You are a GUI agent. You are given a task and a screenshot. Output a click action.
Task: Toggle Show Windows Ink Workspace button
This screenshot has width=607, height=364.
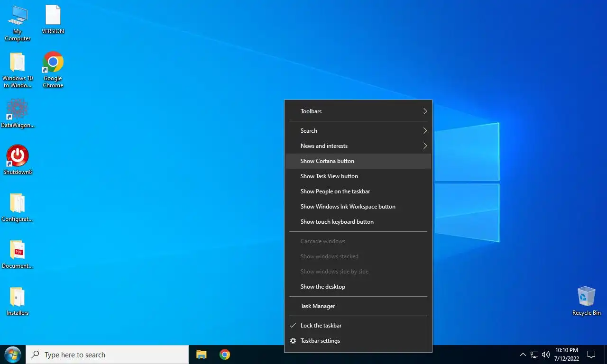point(359,207)
